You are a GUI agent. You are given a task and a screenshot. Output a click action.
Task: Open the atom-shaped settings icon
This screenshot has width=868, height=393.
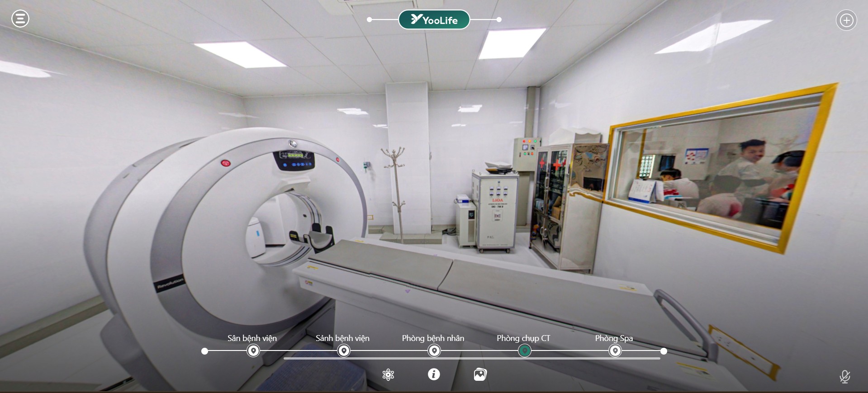tap(388, 374)
